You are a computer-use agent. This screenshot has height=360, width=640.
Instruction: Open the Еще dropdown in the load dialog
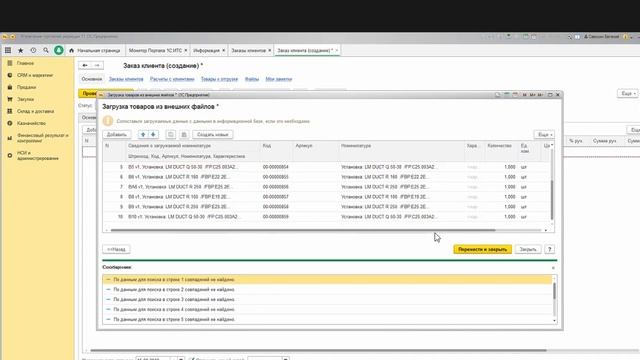[x=544, y=134]
